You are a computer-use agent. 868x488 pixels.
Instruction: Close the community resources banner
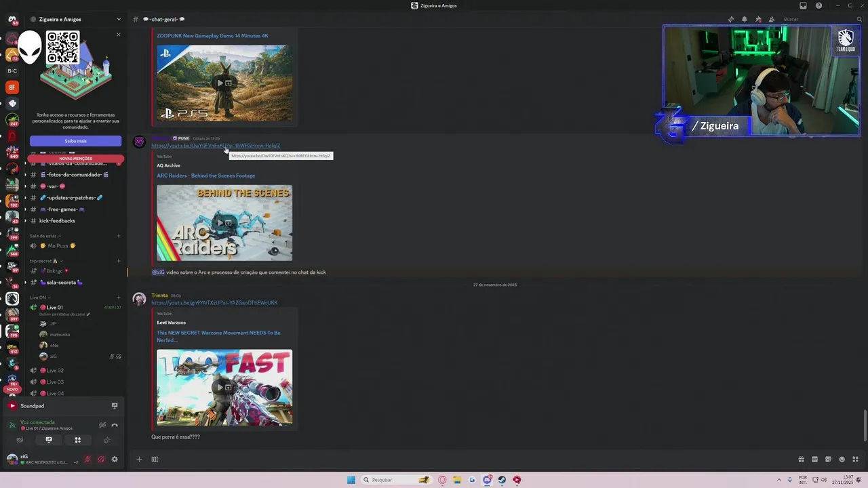click(119, 35)
